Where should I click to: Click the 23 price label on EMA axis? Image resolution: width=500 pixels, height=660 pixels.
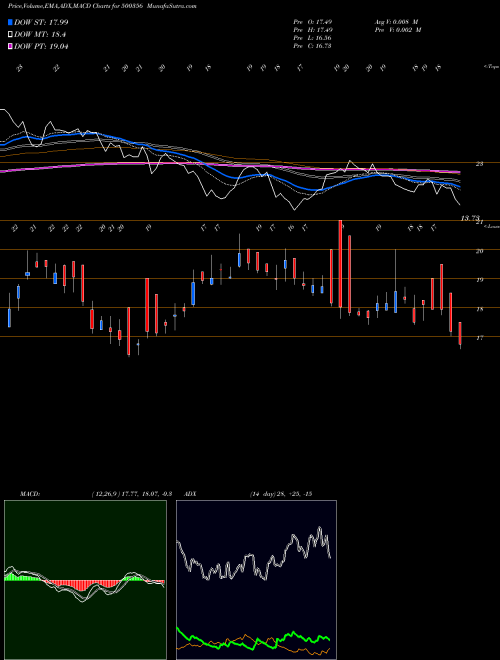click(479, 164)
